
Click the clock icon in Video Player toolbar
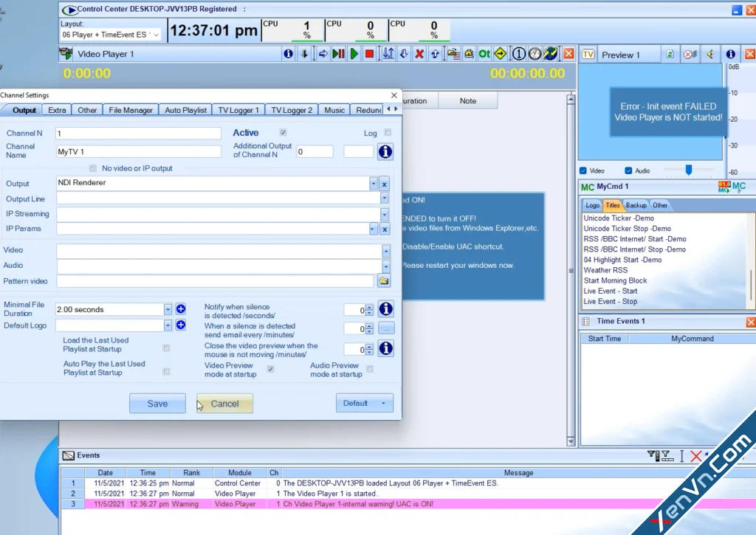click(535, 54)
